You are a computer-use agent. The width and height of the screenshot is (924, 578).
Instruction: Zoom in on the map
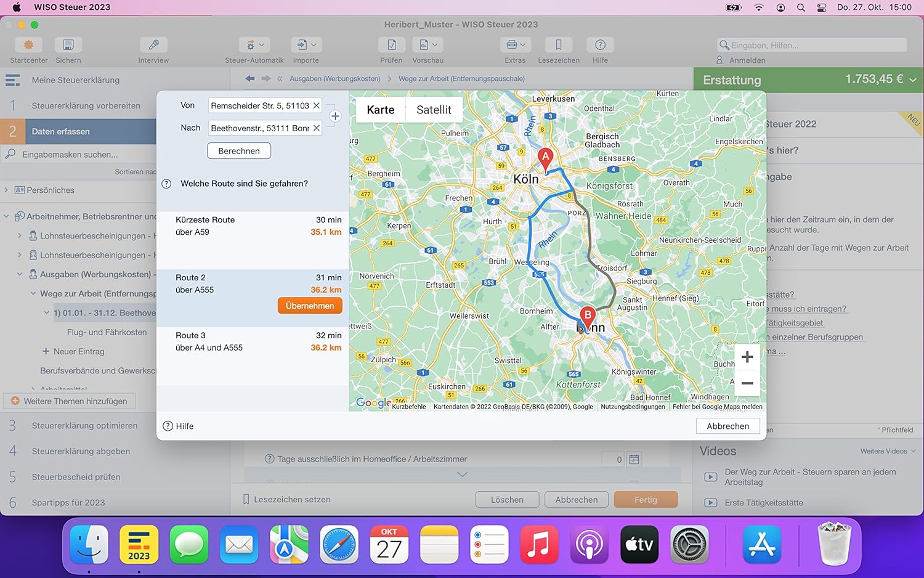pos(747,357)
